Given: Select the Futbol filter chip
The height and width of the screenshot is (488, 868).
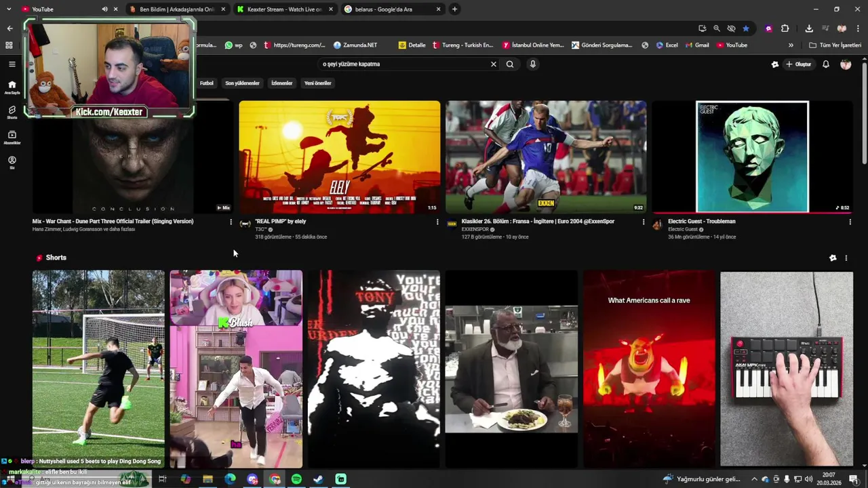Looking at the screenshot, I should 207,83.
